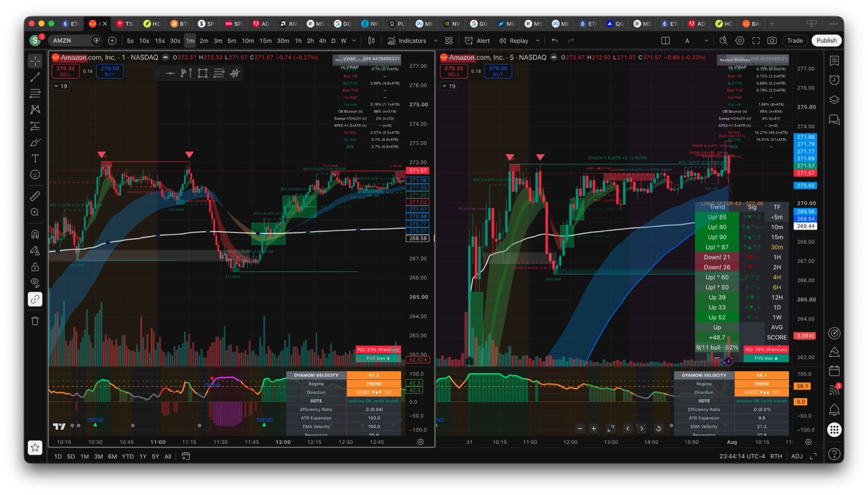Undo the last chart action
Image resolution: width=868 pixels, height=495 pixels.
[555, 41]
